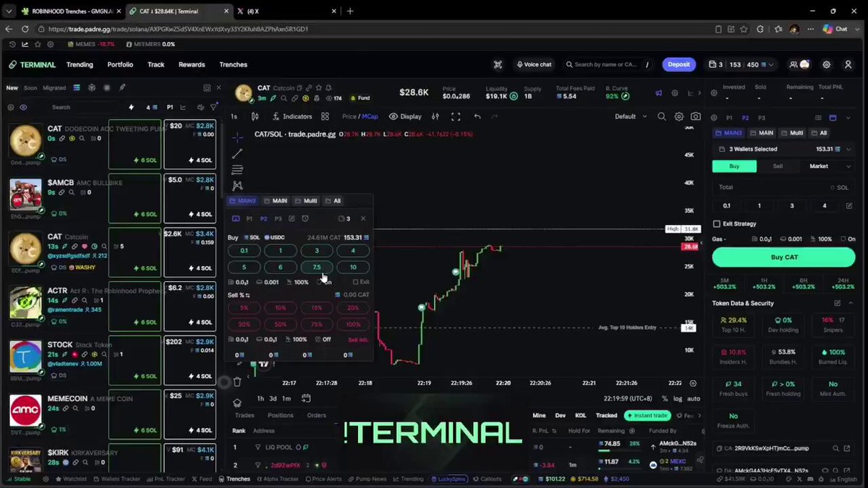The image size is (868, 488).
Task: Switch to the P3 preset in right panel
Action: coord(762,118)
